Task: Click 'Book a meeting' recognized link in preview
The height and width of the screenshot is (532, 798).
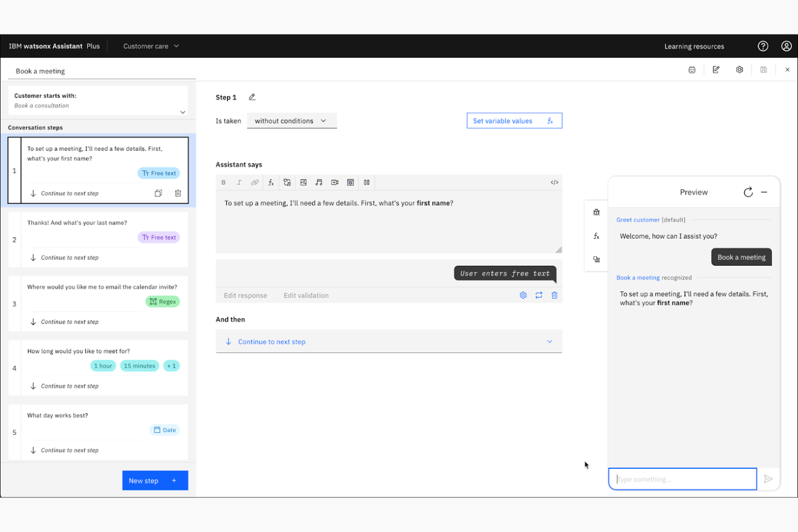Action: point(638,278)
